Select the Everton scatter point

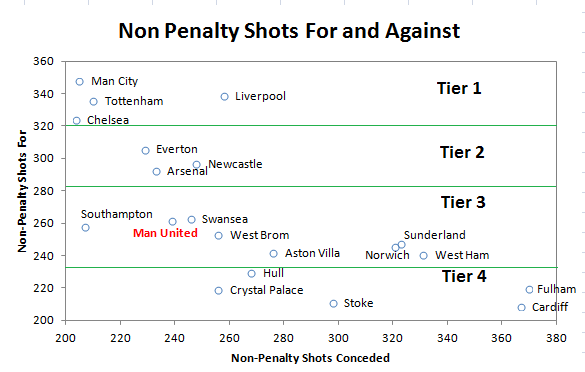[x=146, y=150]
